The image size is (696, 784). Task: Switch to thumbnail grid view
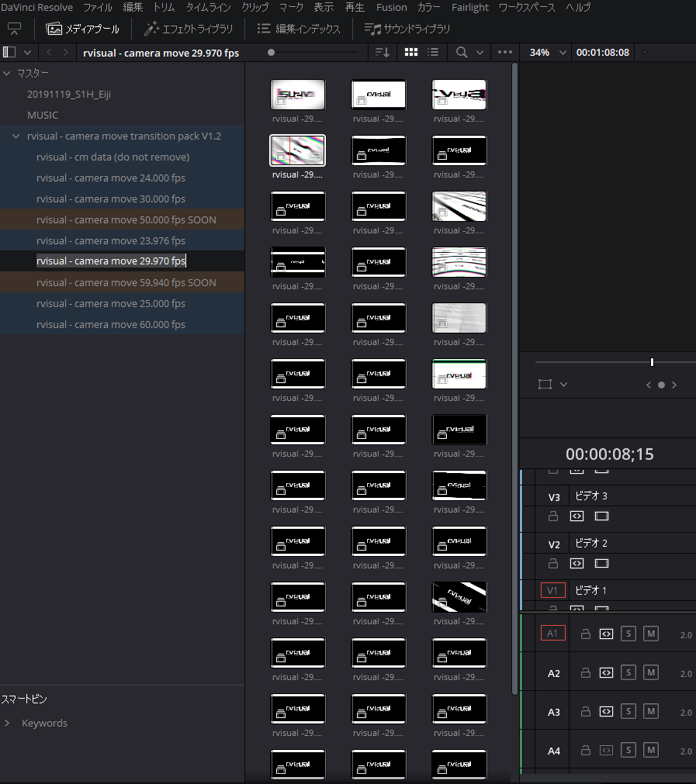[410, 52]
